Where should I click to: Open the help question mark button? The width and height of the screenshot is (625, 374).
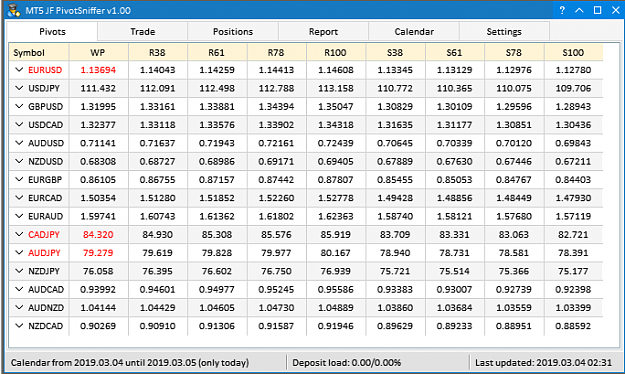tap(562, 10)
